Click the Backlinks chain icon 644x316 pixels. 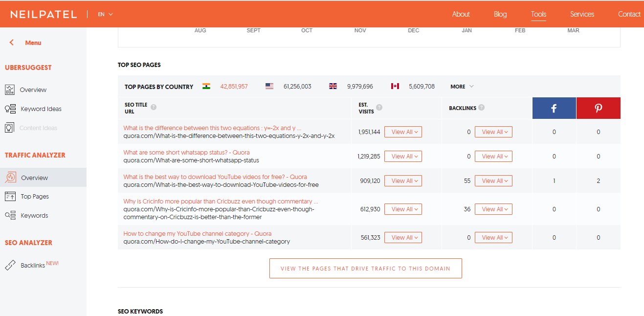point(10,265)
